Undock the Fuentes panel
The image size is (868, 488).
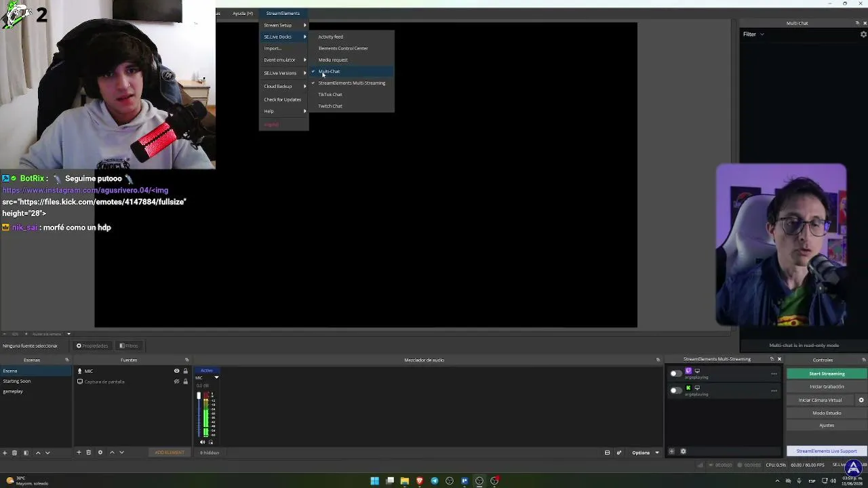186,360
